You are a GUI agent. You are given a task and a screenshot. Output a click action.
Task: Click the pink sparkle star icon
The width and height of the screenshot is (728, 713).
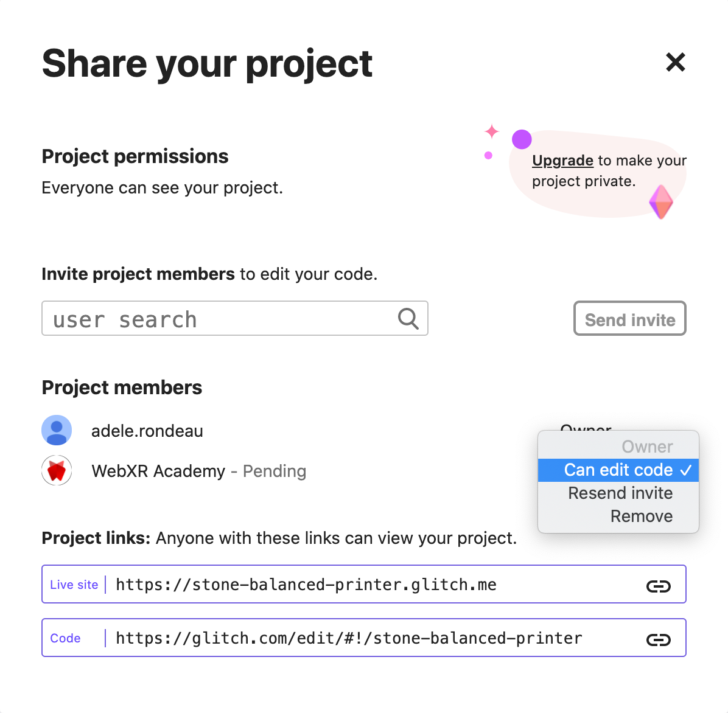tap(492, 131)
